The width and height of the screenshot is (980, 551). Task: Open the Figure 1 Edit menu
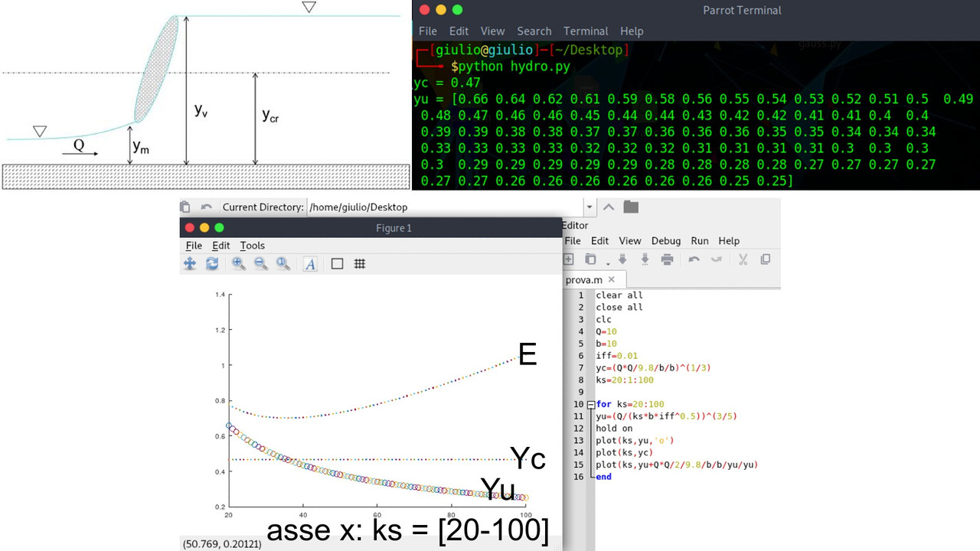click(x=221, y=245)
